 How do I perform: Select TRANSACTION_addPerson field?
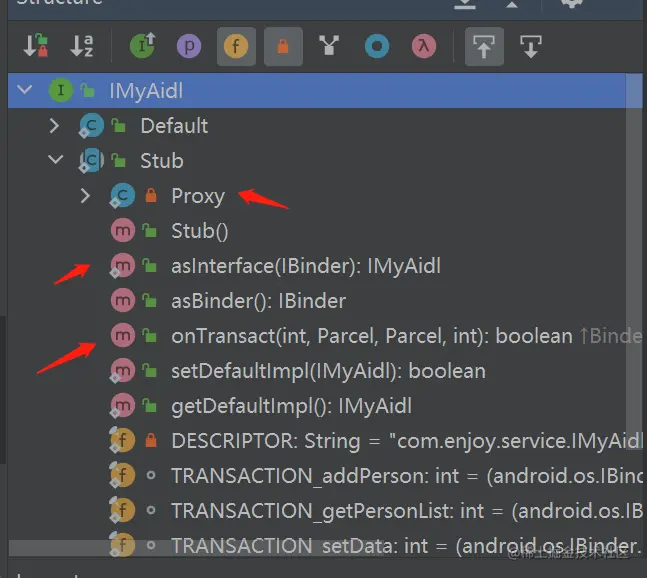325,476
